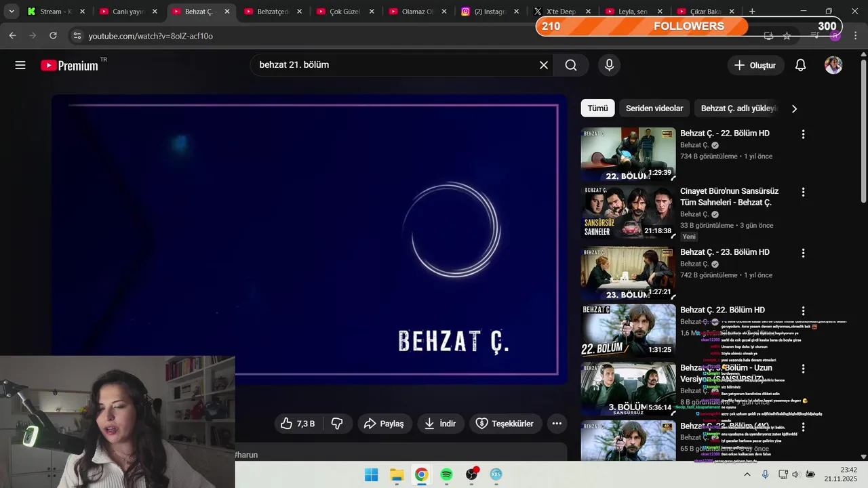Open the tray microphone indicator
Screen dimensions: 868x488
tap(765, 474)
